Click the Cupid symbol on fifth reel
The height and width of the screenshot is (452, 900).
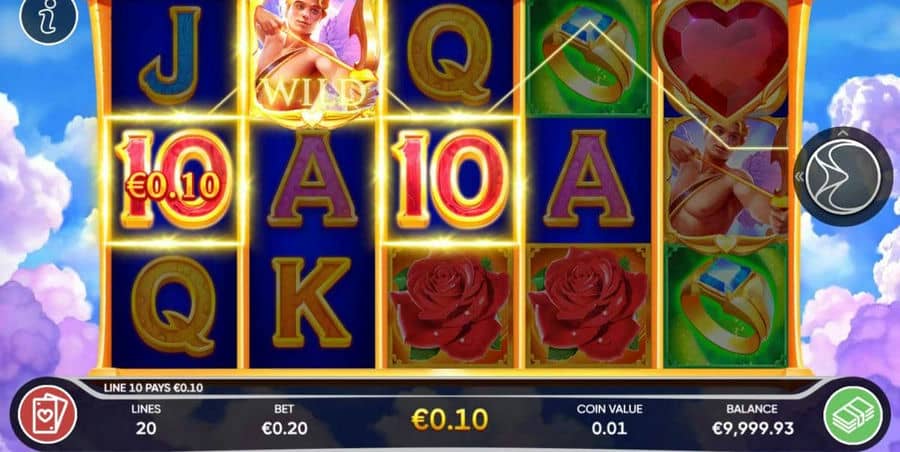coord(726,185)
